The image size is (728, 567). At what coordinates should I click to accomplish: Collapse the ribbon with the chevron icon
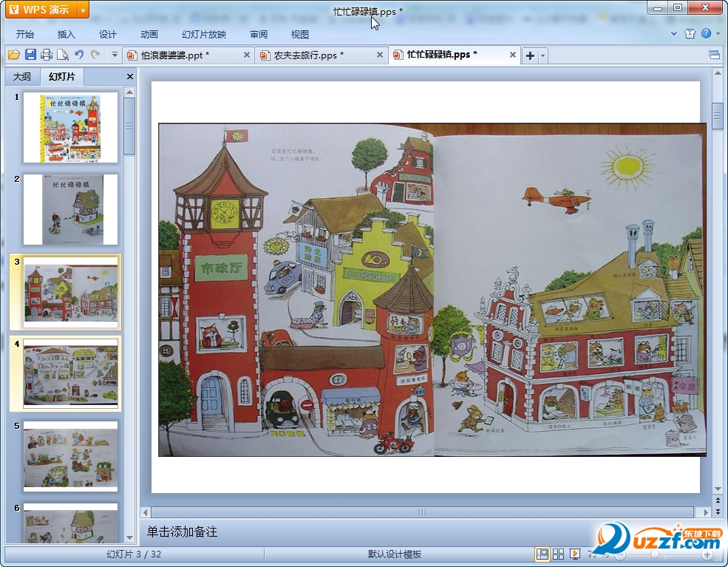[x=674, y=33]
